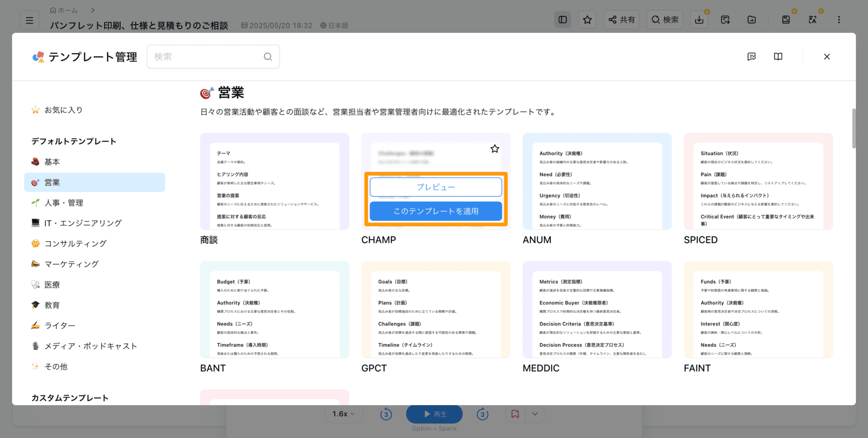The image size is (868, 438).
Task: Open the MEDDIC template thumbnail
Action: (597, 310)
